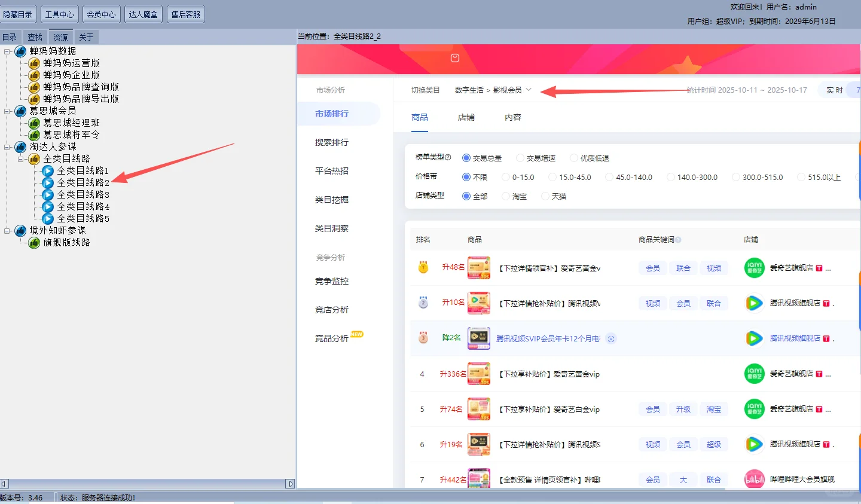
Task: Open 类目挖掘 in the sidebar
Action: (x=332, y=200)
